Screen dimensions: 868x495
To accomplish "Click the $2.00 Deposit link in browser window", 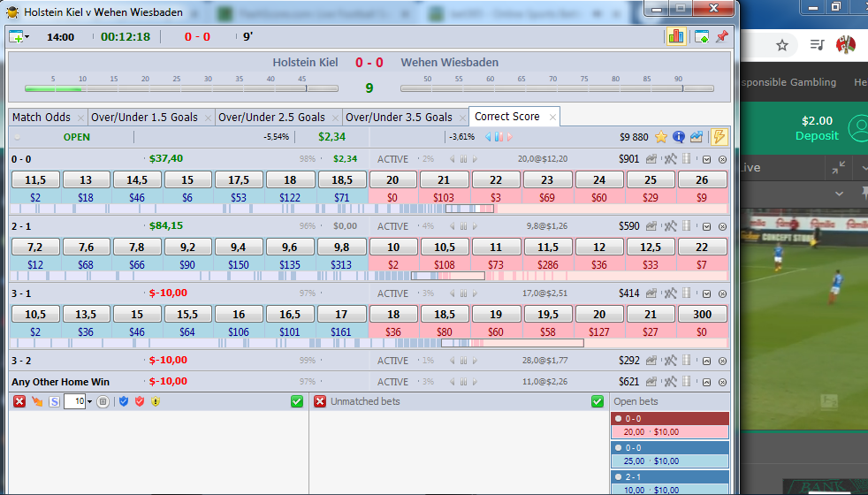I will click(817, 128).
